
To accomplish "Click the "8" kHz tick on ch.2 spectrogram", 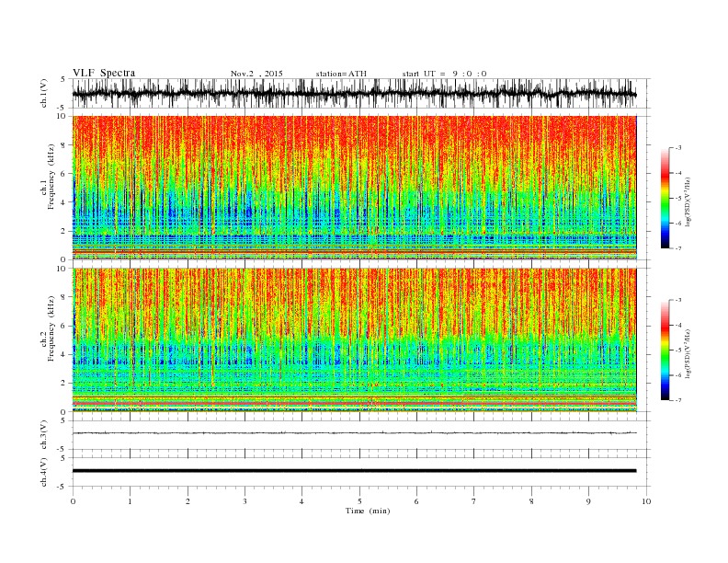I will [x=64, y=297].
